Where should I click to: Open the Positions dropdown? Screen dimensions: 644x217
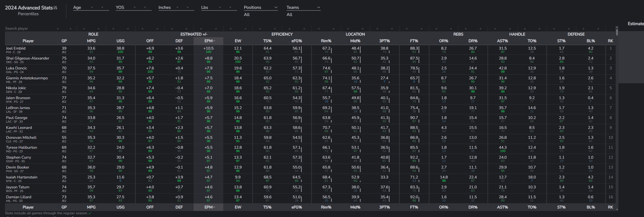pos(261,7)
